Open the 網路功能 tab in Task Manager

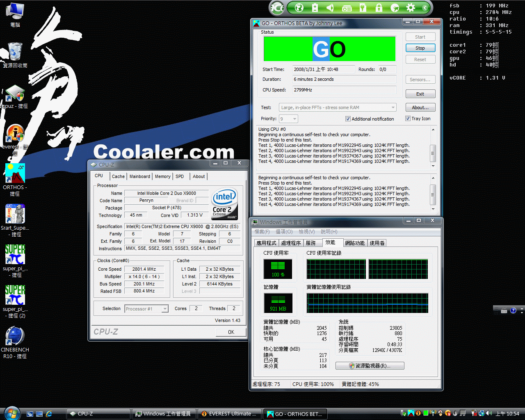click(x=355, y=243)
